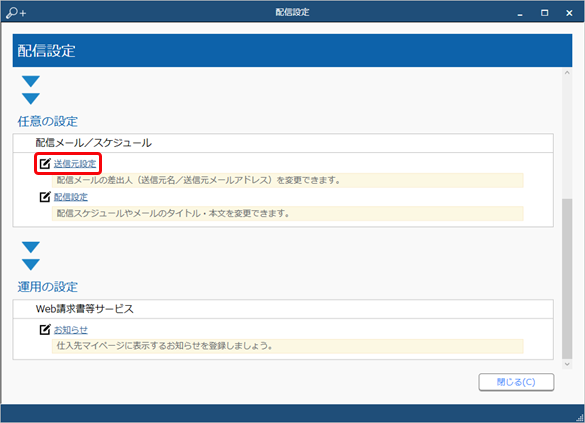Click the vertical scrollbar thumb
The image size is (585, 423).
point(567,278)
